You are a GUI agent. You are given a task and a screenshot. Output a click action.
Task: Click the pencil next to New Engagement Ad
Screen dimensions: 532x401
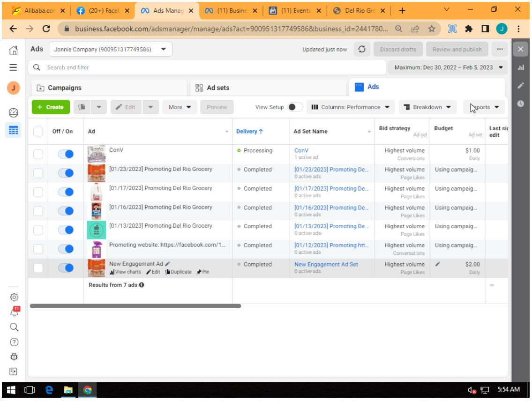pos(168,264)
